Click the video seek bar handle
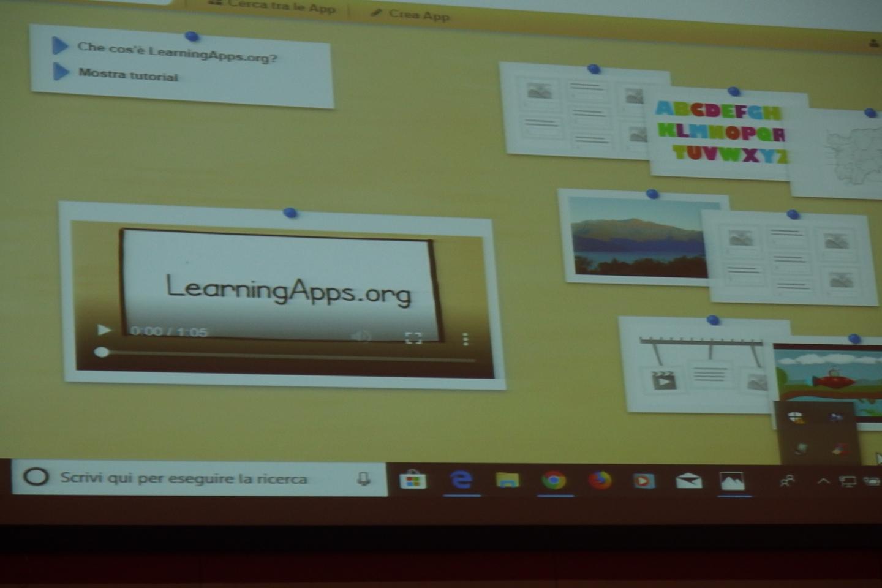The image size is (882, 588). [102, 352]
